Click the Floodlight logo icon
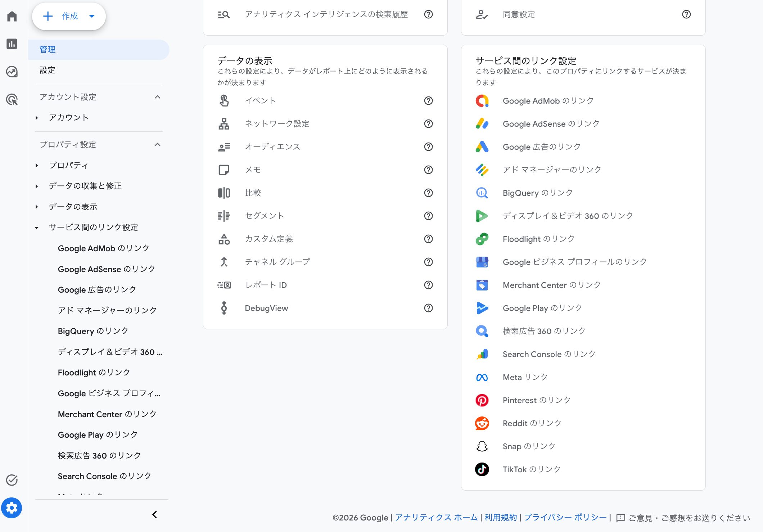 (x=482, y=239)
